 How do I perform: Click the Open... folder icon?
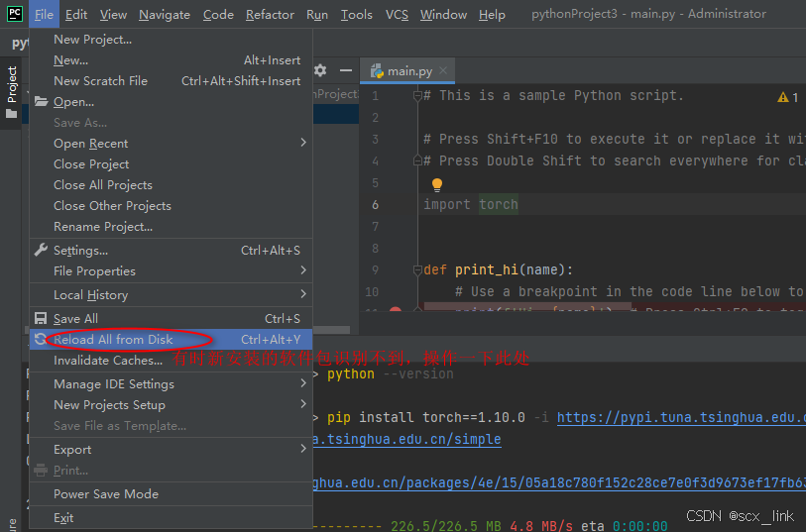(x=41, y=101)
